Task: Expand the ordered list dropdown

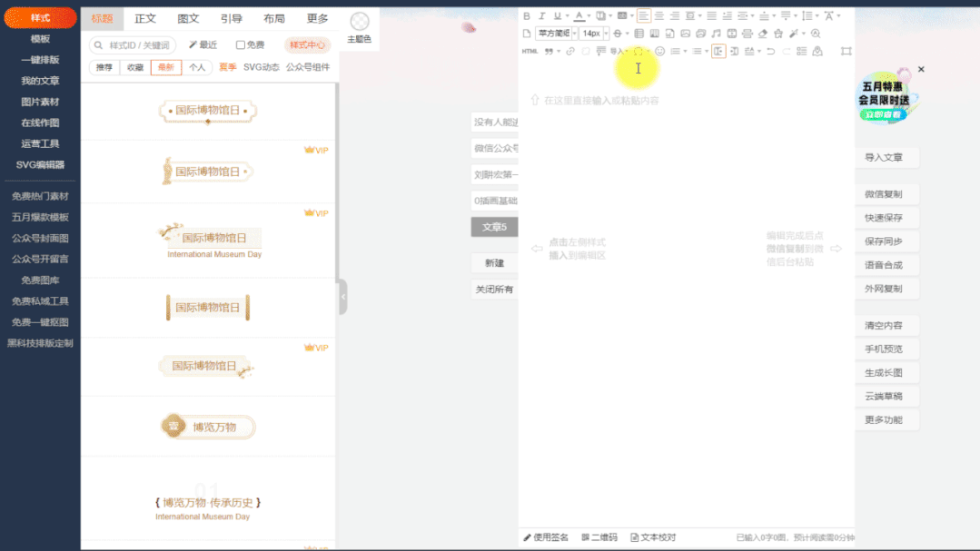Action: click(x=685, y=51)
